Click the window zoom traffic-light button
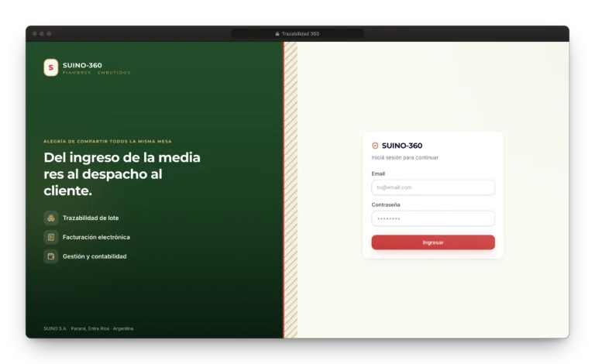The height and width of the screenshot is (364, 595). [x=49, y=34]
